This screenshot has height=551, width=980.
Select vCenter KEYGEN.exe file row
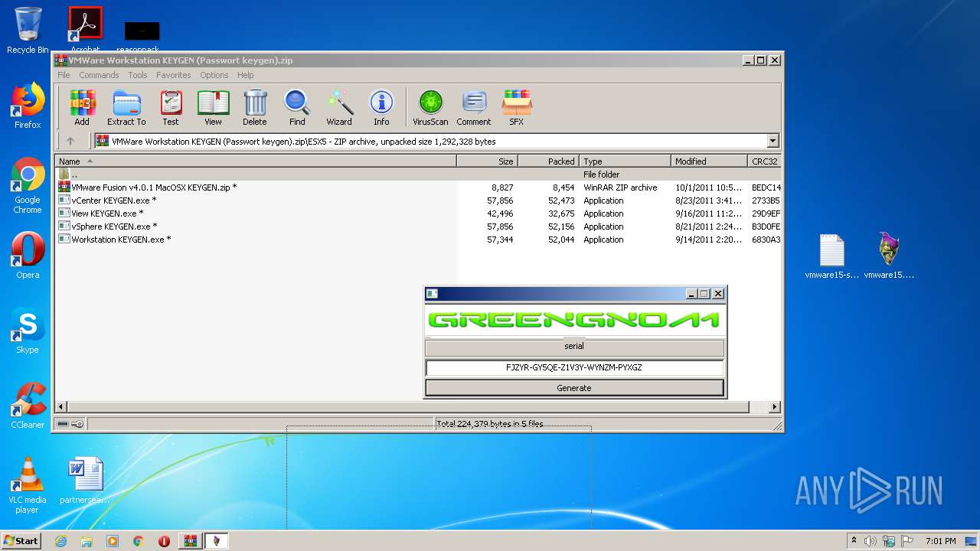[x=418, y=201]
